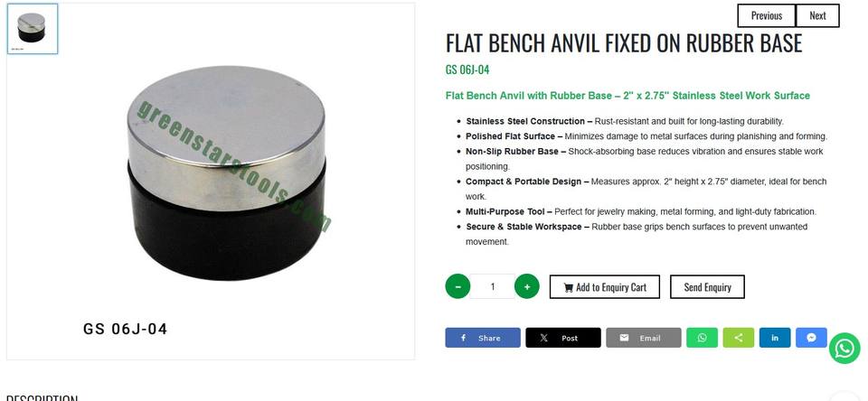Post product on X (Twitter)
This screenshot has height=401, width=868.
(563, 338)
